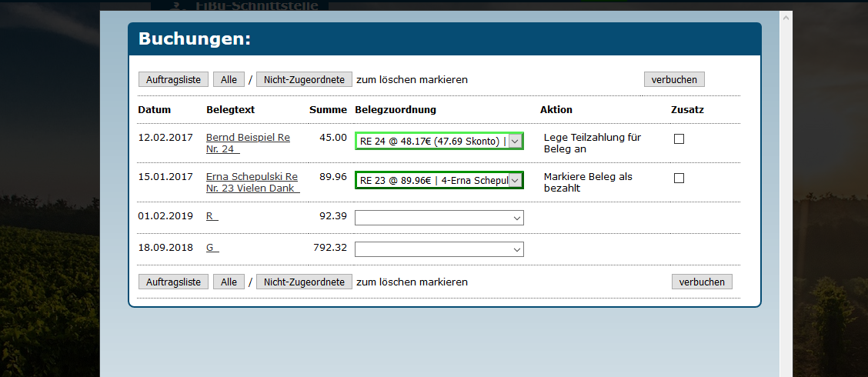Open the empty dropdown for the 792.32 booking
The height and width of the screenshot is (377, 868).
(x=439, y=249)
